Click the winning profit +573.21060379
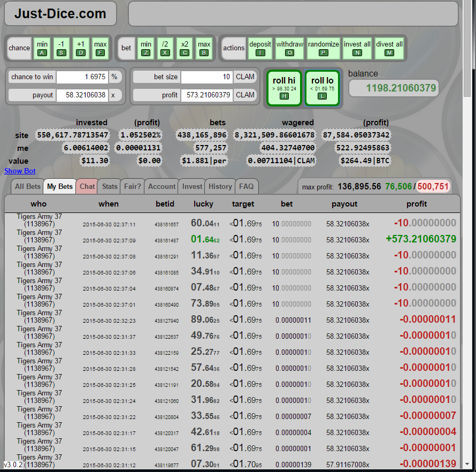476x472 pixels. [421, 239]
